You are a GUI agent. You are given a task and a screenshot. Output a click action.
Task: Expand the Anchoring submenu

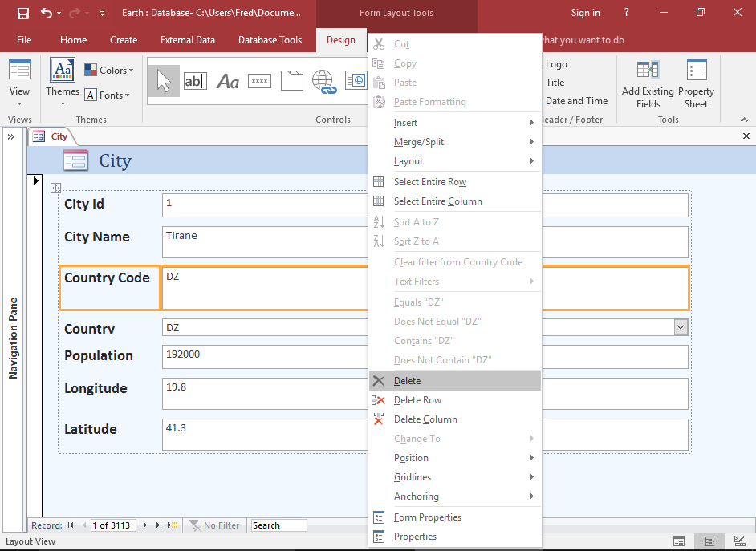click(455, 496)
